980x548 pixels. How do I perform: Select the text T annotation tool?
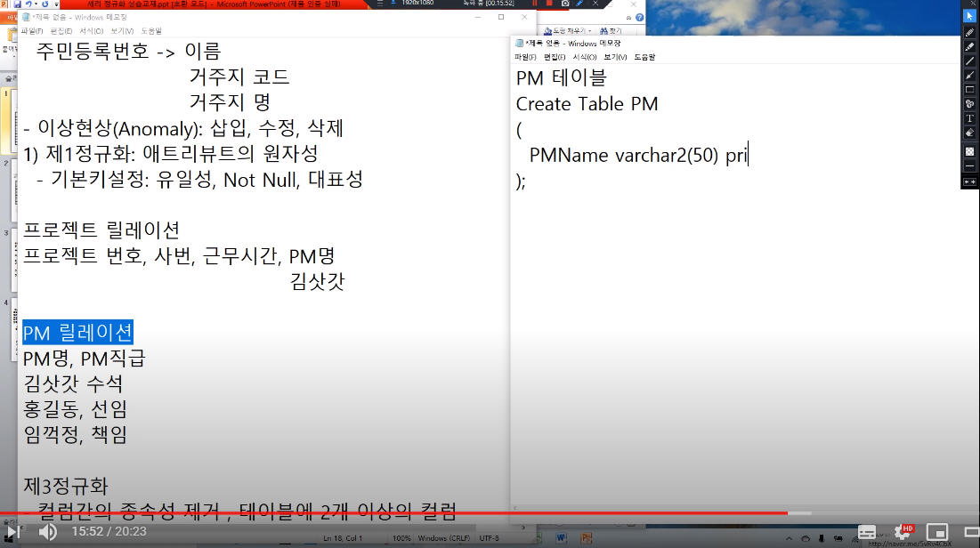click(969, 118)
